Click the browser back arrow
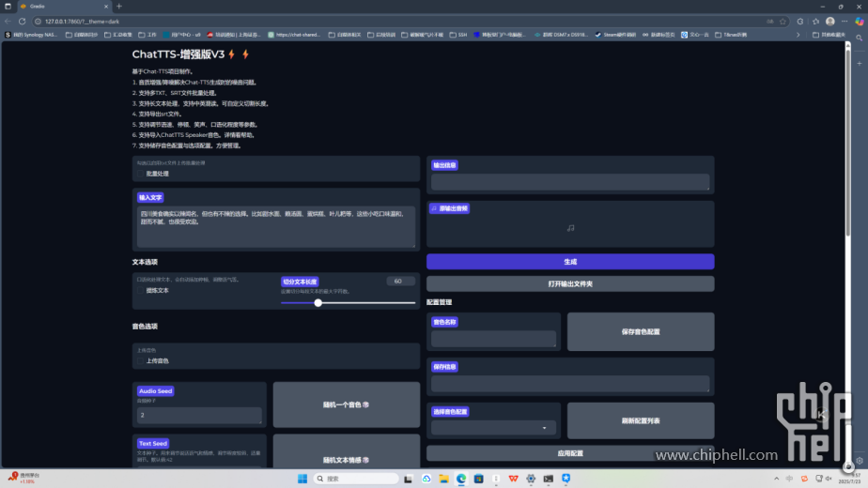This screenshot has height=488, width=868. tap(8, 22)
